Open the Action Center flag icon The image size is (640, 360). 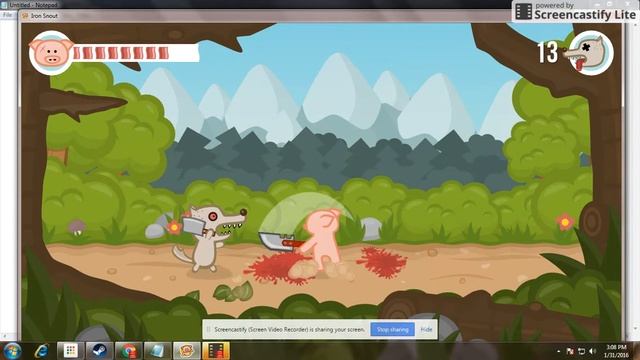pos(570,351)
